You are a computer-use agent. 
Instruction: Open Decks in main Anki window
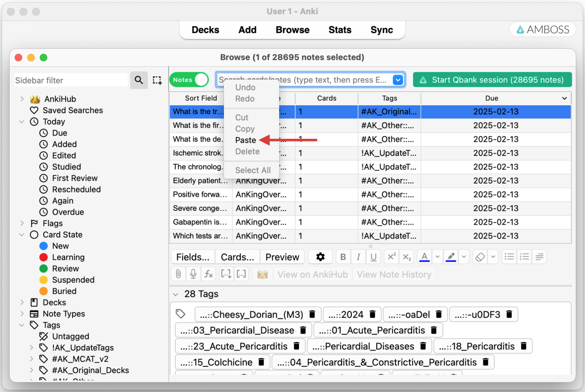click(x=205, y=30)
